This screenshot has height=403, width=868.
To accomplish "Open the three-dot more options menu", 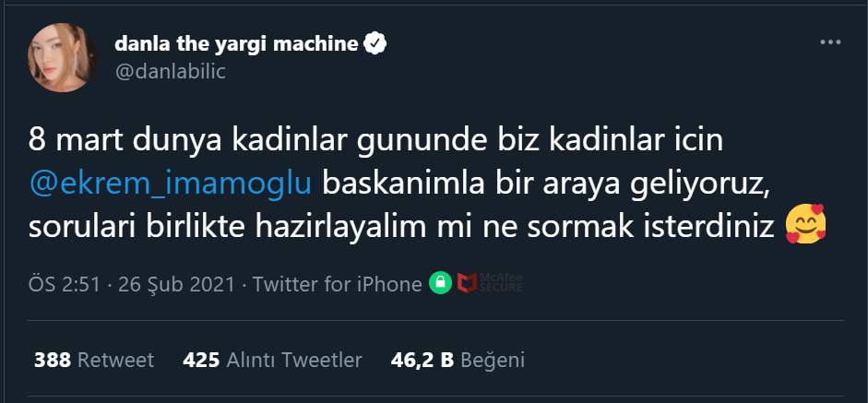I will point(830,43).
